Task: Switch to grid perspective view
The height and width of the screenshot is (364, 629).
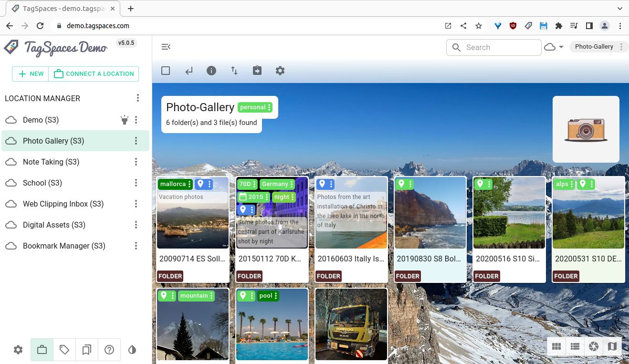Action: (556, 346)
